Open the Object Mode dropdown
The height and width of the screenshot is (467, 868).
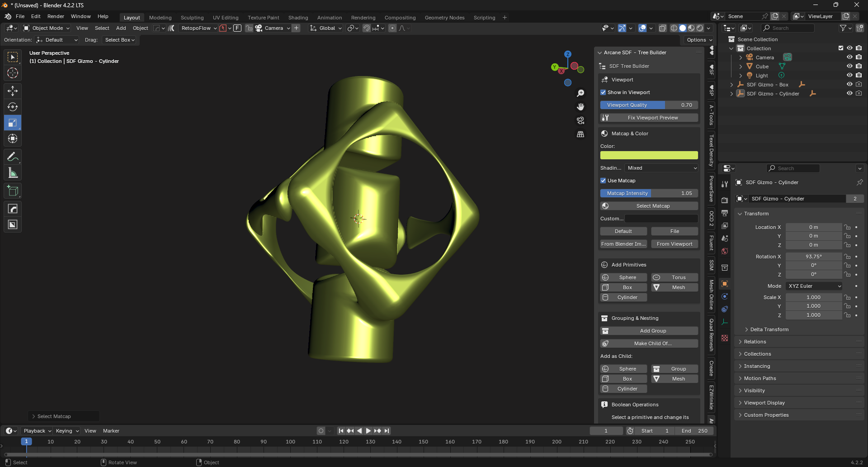47,28
